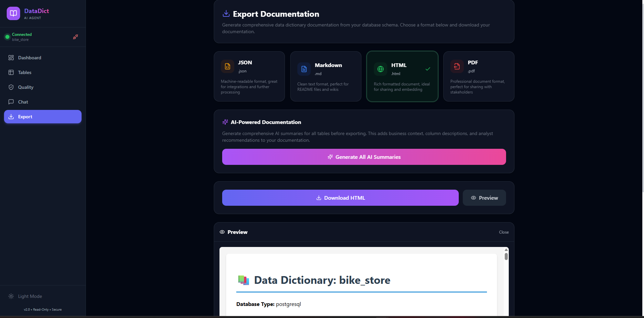Click the Chat speech bubble icon
Viewport: 644px width, 318px height.
pos(11,102)
